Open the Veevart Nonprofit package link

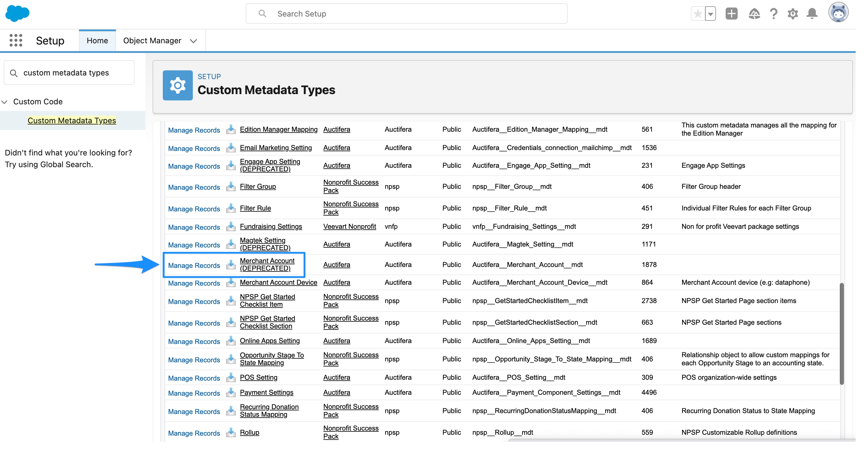click(x=349, y=227)
